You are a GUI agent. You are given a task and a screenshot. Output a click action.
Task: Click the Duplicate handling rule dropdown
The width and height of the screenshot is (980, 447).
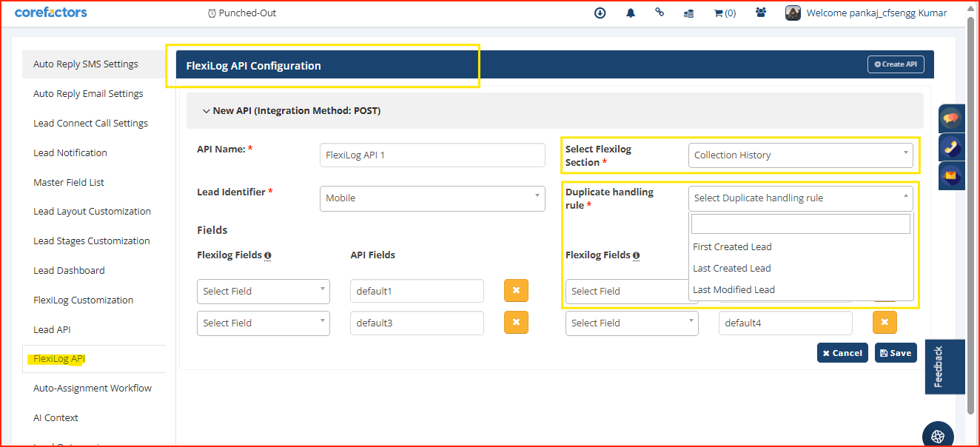[x=800, y=198]
